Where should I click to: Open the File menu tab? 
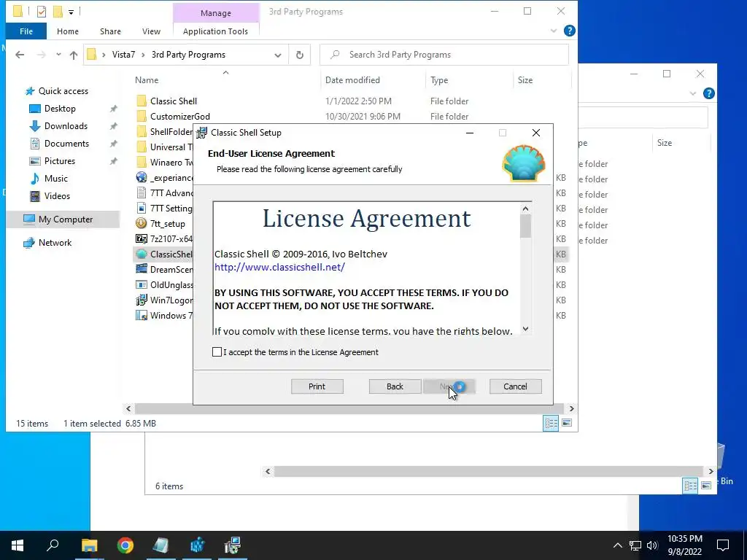(x=26, y=31)
